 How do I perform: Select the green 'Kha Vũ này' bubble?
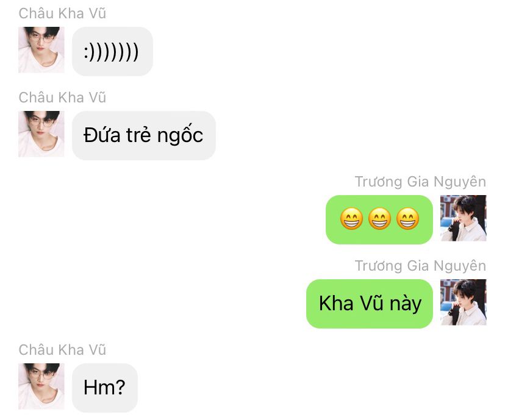370,304
